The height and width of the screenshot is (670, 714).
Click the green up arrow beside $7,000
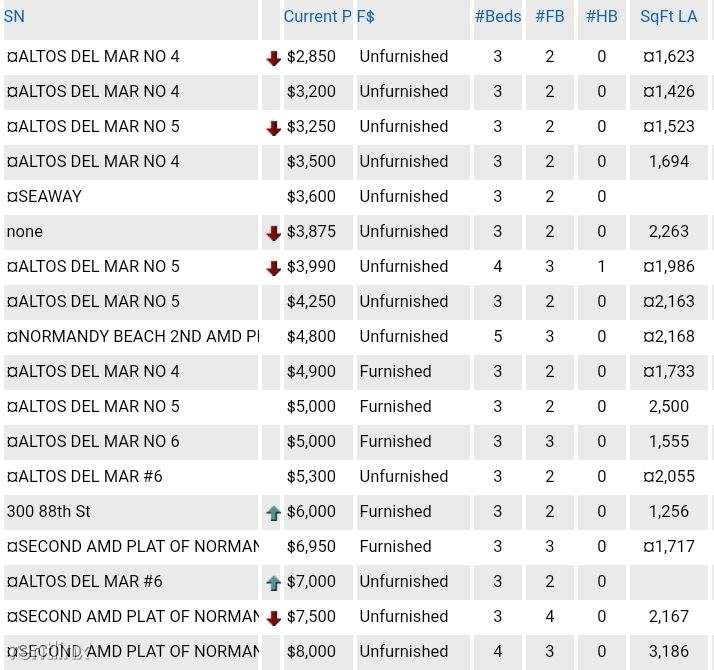[x=273, y=583]
